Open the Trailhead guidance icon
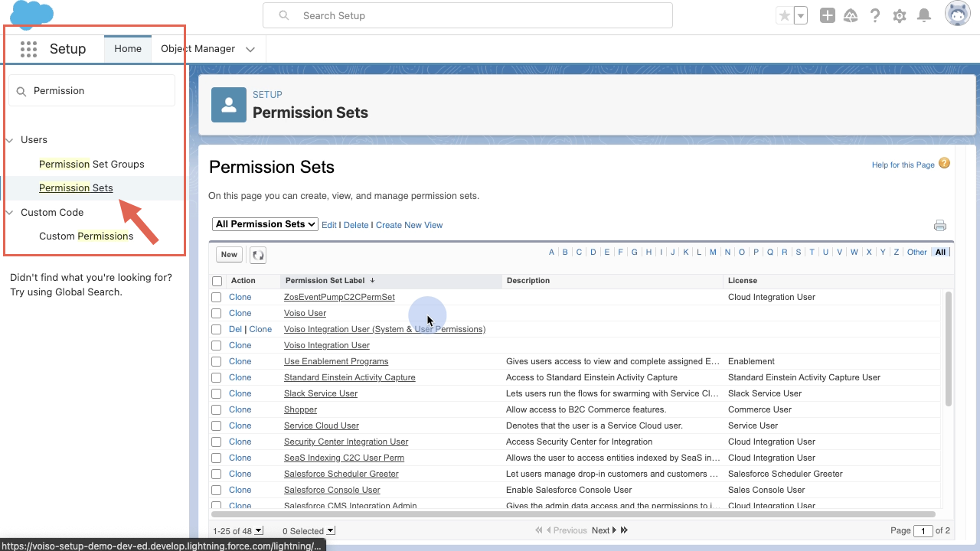The width and height of the screenshot is (980, 551). (851, 15)
